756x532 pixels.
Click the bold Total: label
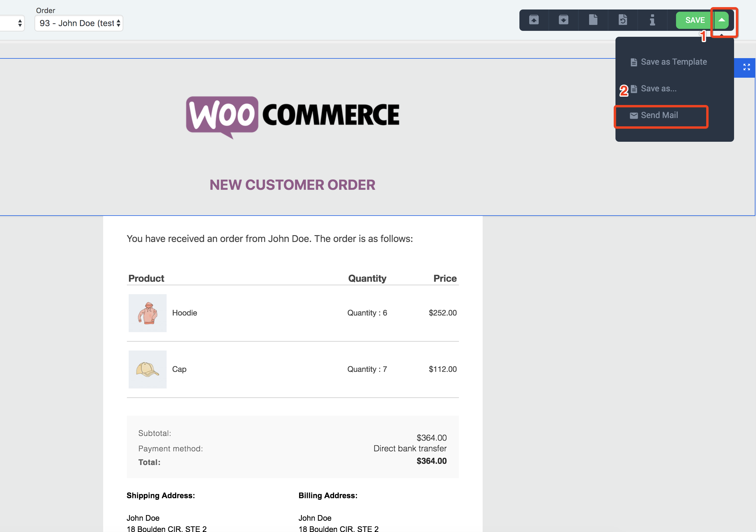click(x=149, y=462)
